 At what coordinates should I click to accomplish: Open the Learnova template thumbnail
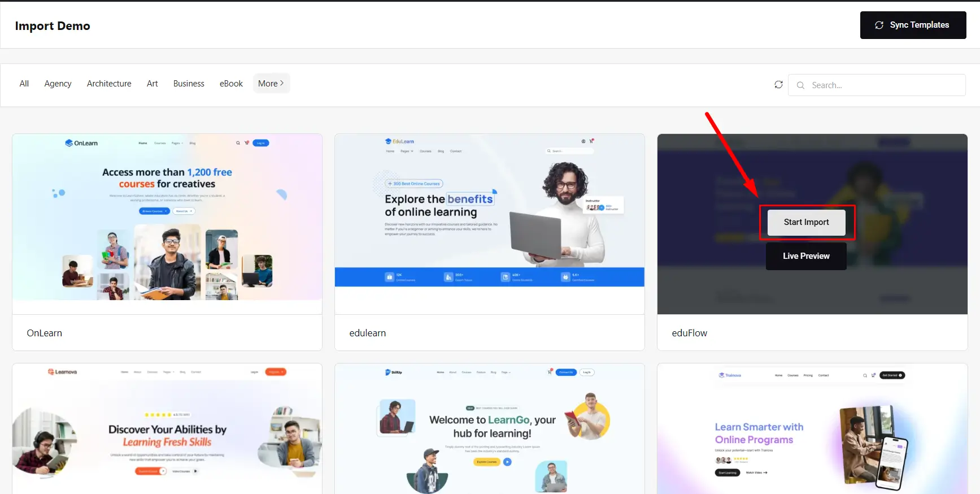[x=167, y=429]
